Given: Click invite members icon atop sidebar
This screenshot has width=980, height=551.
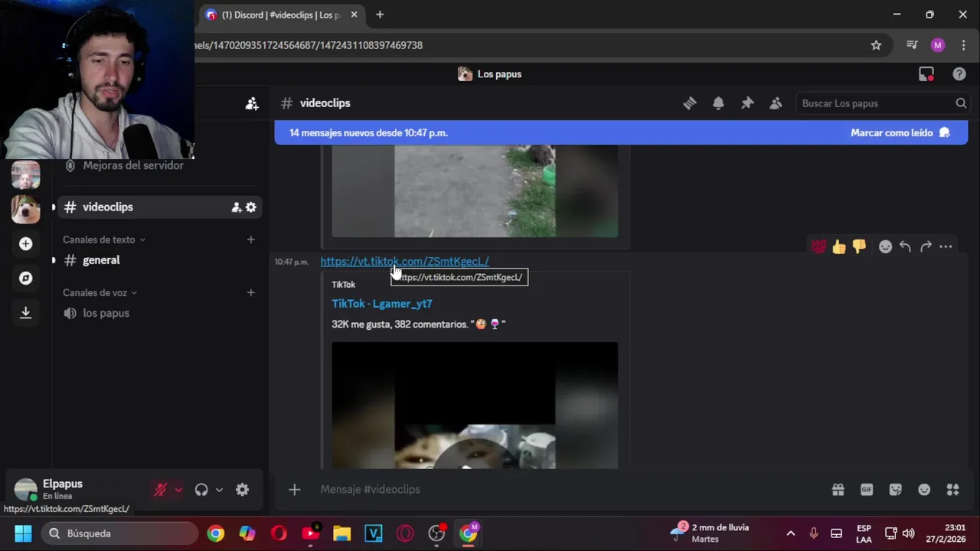Looking at the screenshot, I should point(252,103).
